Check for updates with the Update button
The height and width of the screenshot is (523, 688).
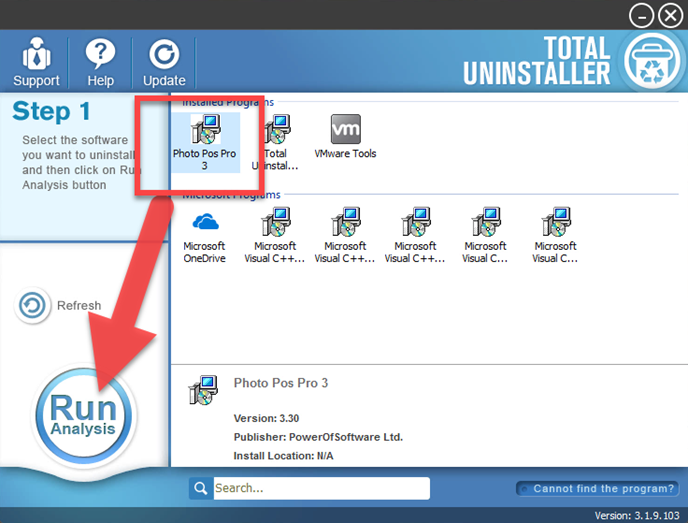164,62
